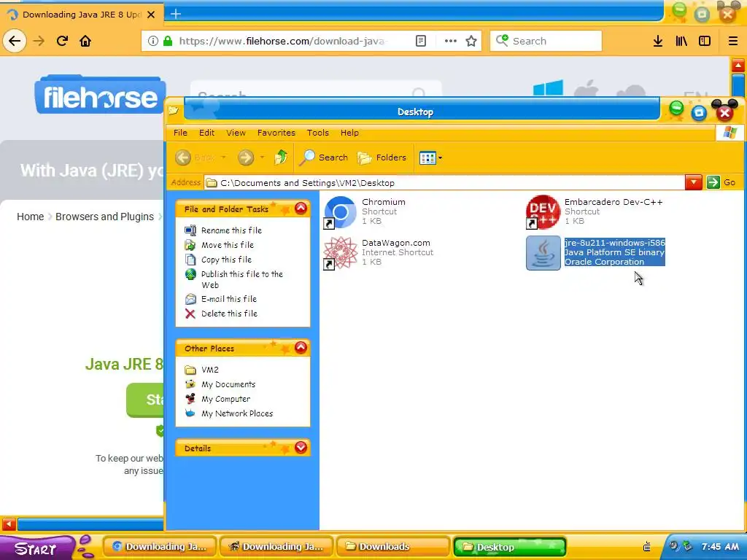747x560 pixels.
Task: Click the Explorer address path field
Action: pos(444,183)
